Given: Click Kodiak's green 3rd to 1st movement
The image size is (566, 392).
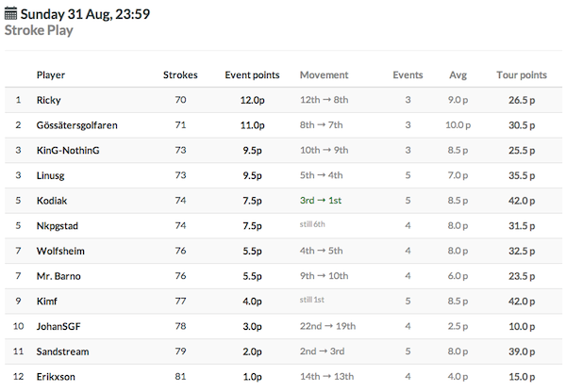Looking at the screenshot, I should click(321, 201).
